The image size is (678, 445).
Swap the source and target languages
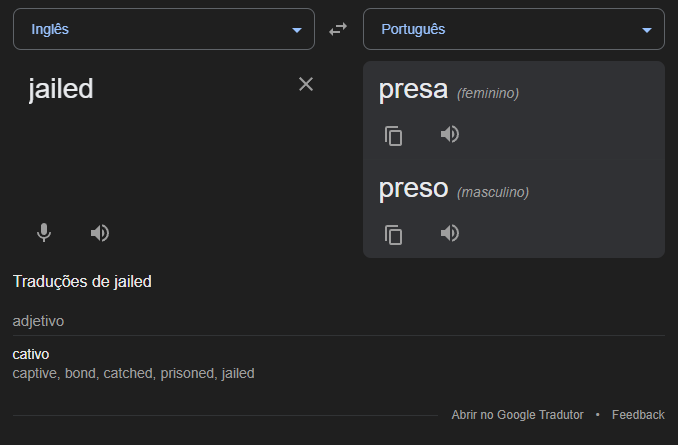click(338, 29)
